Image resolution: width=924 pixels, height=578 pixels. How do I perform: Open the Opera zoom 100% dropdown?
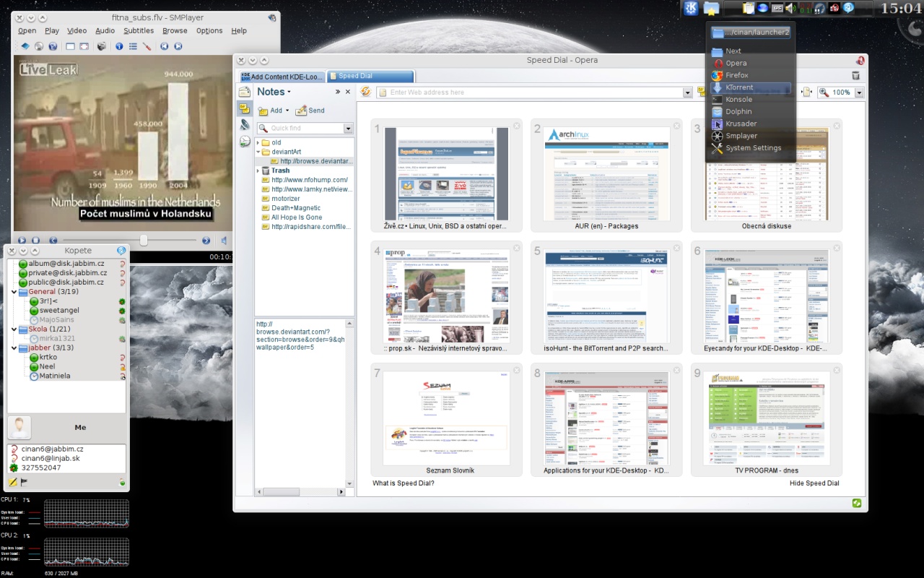860,92
